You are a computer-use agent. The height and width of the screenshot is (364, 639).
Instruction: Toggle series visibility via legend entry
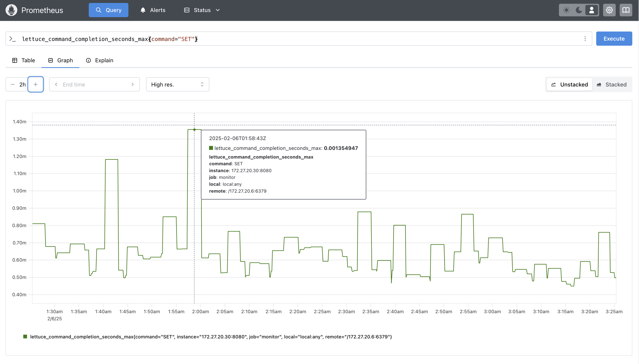(x=211, y=337)
